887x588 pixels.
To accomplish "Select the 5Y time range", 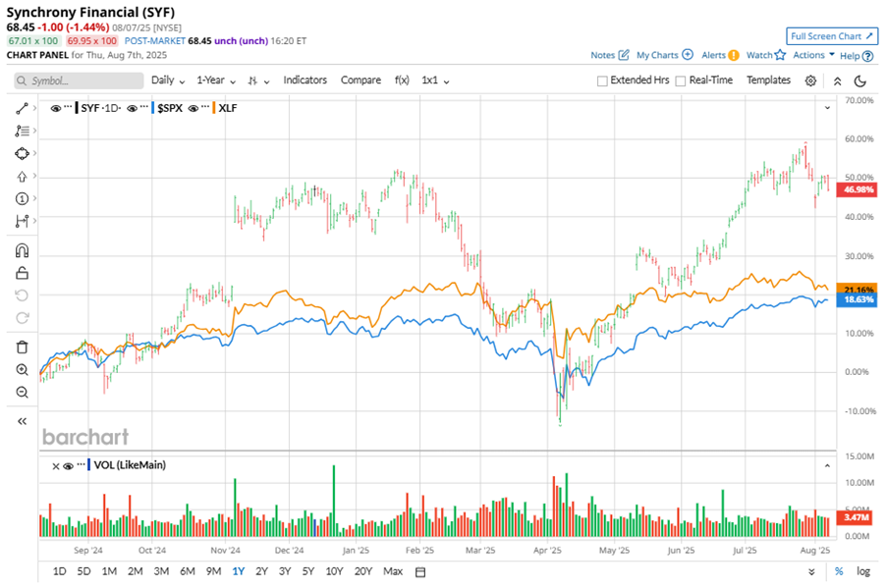I will (x=307, y=571).
